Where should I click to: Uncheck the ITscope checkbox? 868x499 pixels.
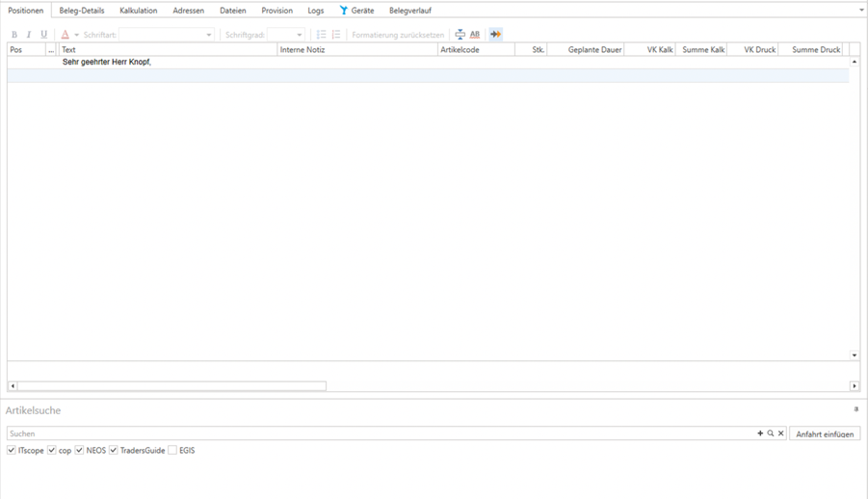12,450
